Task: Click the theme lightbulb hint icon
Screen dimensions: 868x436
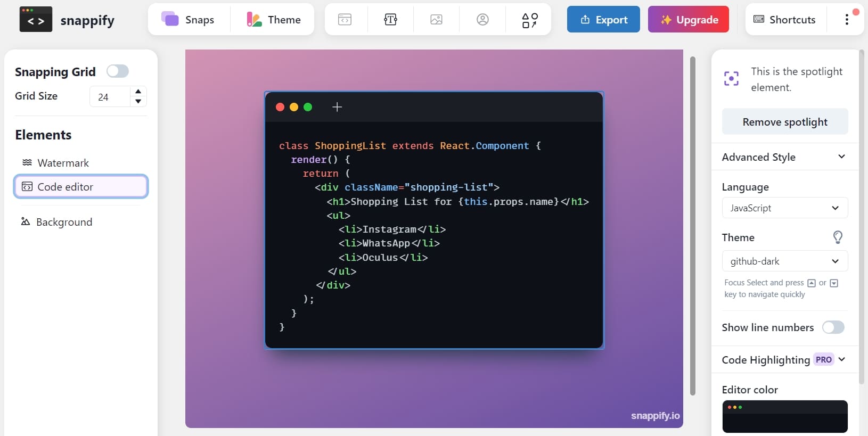Action: (x=837, y=237)
